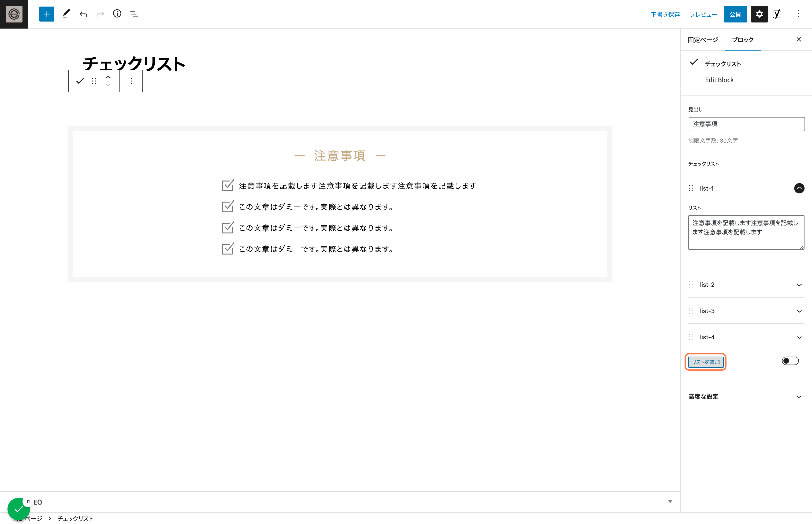
Task: Toggle the settings gear sidebar
Action: (x=759, y=14)
